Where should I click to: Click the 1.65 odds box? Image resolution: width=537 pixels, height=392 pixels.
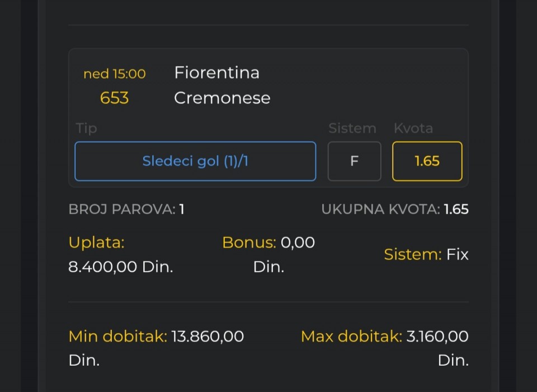tap(427, 161)
